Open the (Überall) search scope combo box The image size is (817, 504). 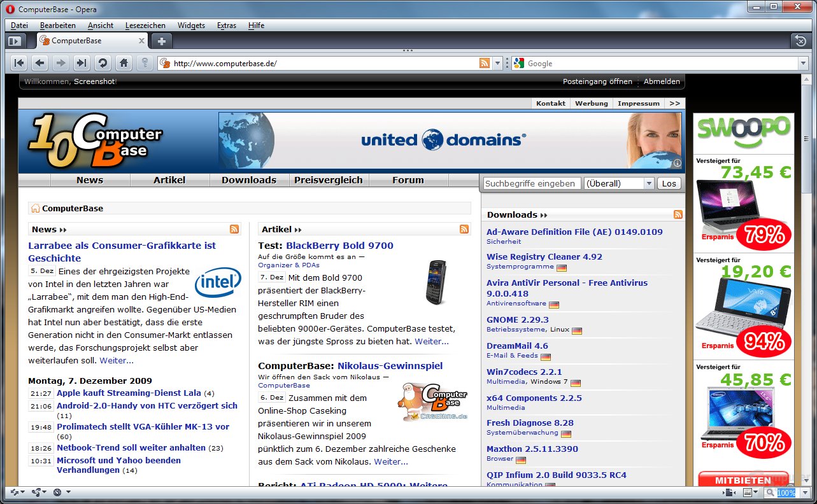point(619,183)
